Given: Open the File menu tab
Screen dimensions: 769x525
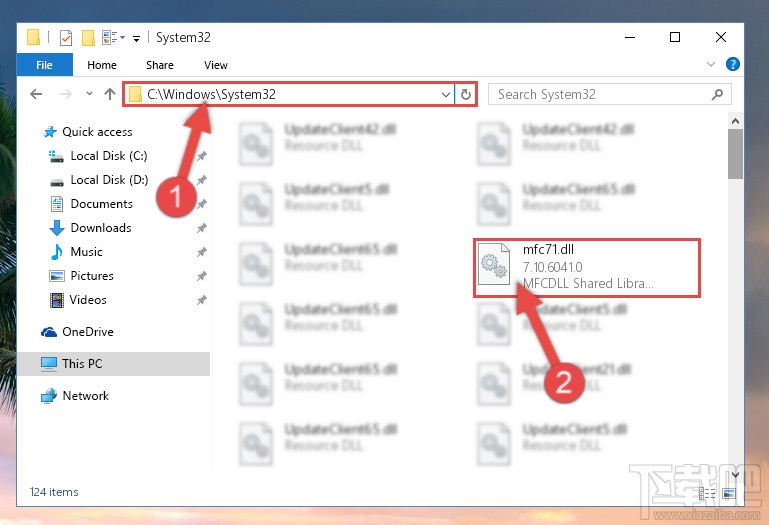Looking at the screenshot, I should tap(44, 65).
